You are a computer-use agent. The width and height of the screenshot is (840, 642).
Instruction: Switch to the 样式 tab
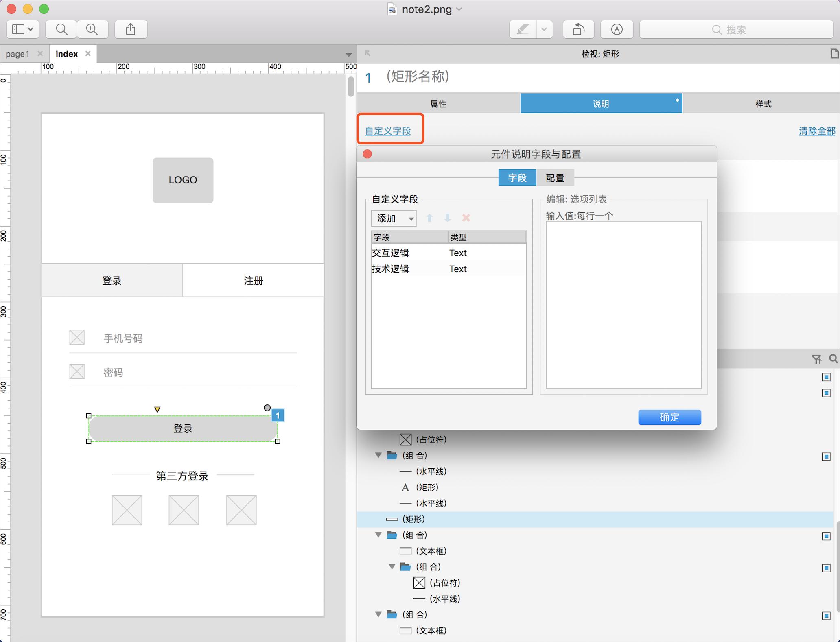(x=763, y=104)
